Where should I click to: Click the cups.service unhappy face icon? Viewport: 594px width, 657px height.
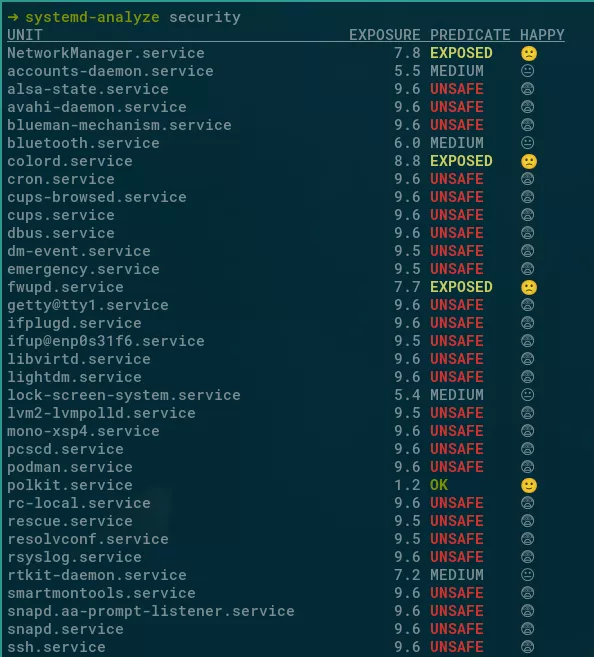[527, 215]
